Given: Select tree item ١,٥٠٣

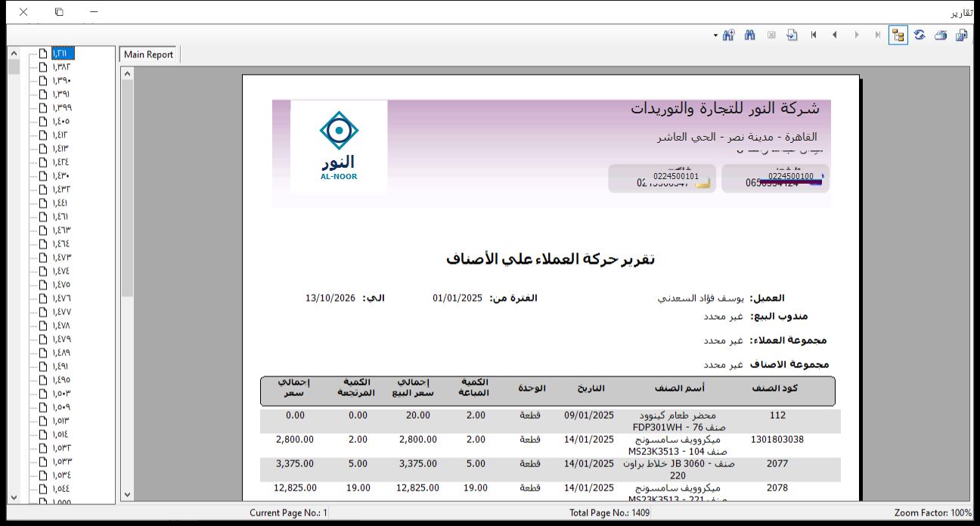Looking at the screenshot, I should [x=61, y=394].
